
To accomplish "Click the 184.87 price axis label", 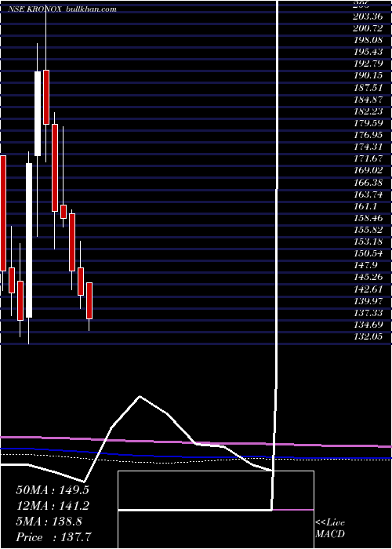I will (x=369, y=99).
